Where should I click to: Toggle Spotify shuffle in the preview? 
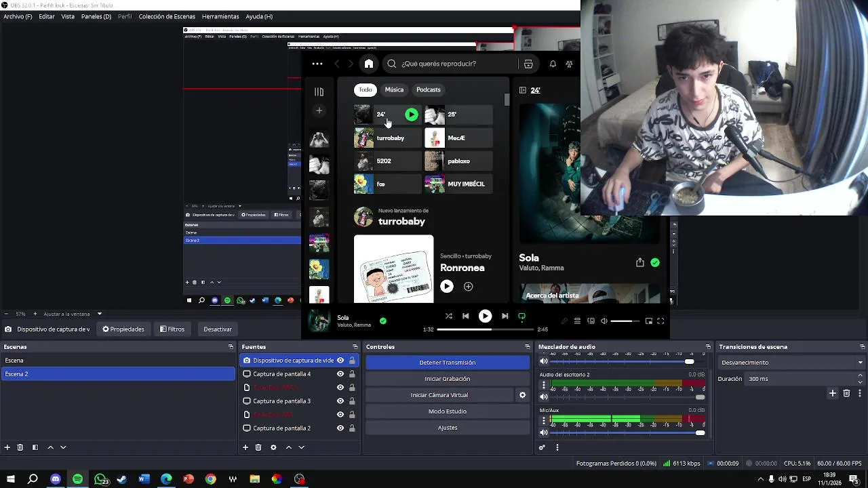pos(448,316)
